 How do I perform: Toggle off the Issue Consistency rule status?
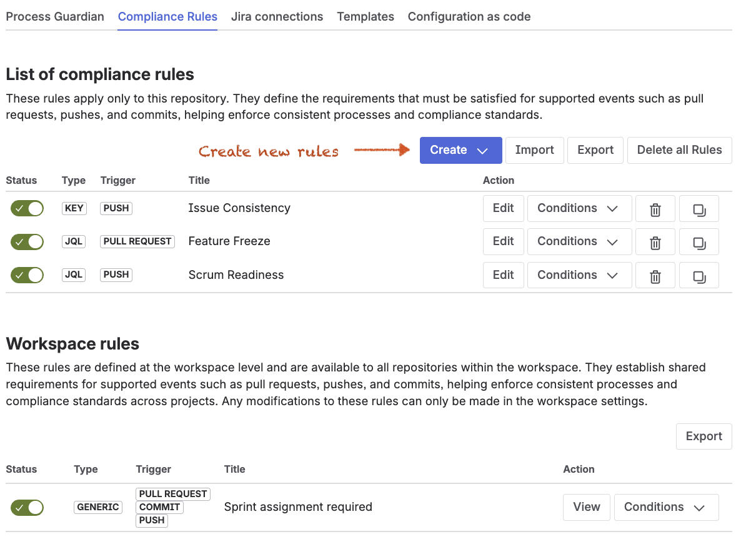pos(27,208)
